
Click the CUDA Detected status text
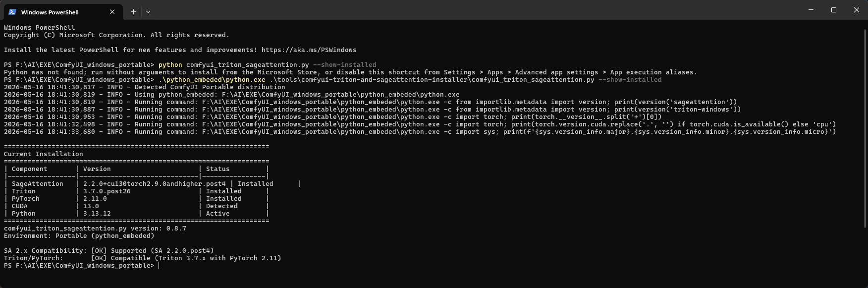[222, 206]
